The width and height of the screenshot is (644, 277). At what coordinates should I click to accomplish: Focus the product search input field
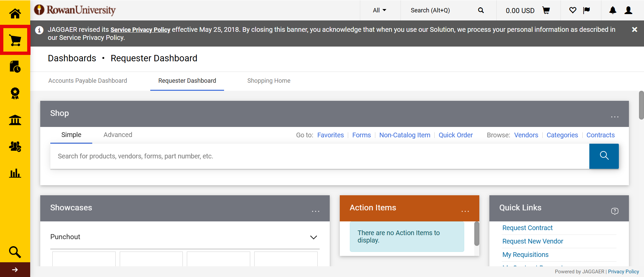[x=319, y=156]
